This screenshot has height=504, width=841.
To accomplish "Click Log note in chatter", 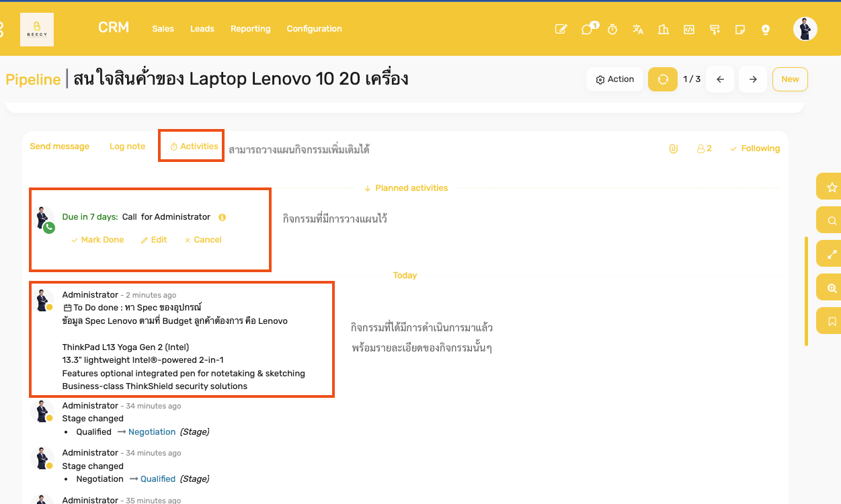I will click(x=127, y=146).
